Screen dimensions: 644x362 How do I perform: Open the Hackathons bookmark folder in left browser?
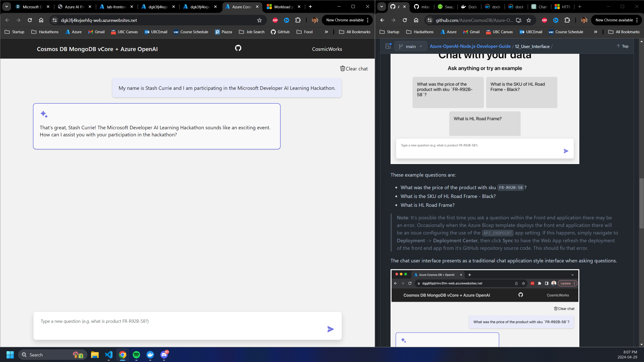pos(45,32)
